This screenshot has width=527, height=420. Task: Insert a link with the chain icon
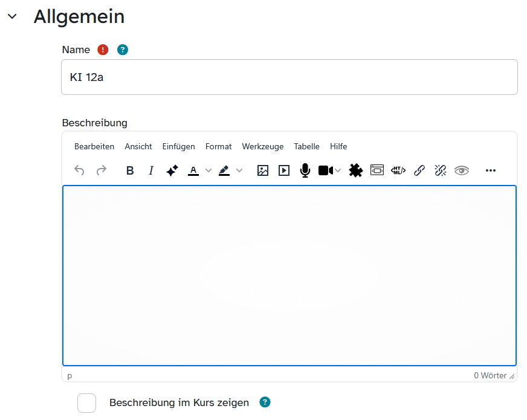click(x=419, y=170)
